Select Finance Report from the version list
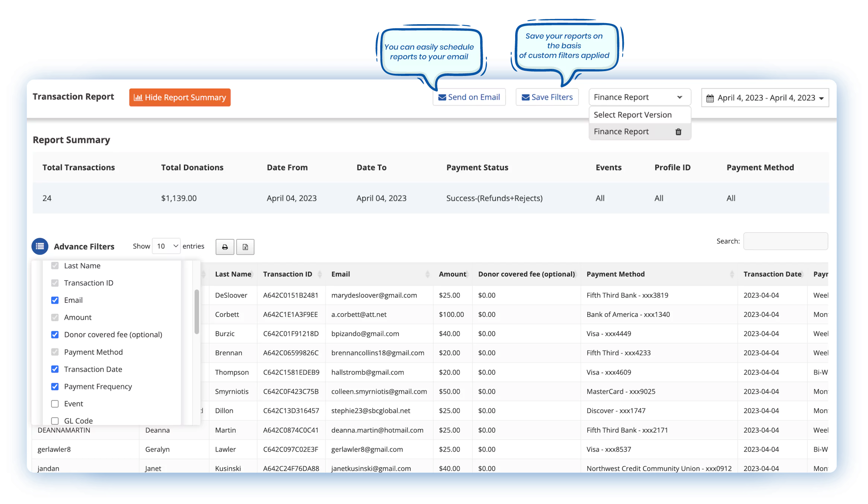 coord(621,131)
